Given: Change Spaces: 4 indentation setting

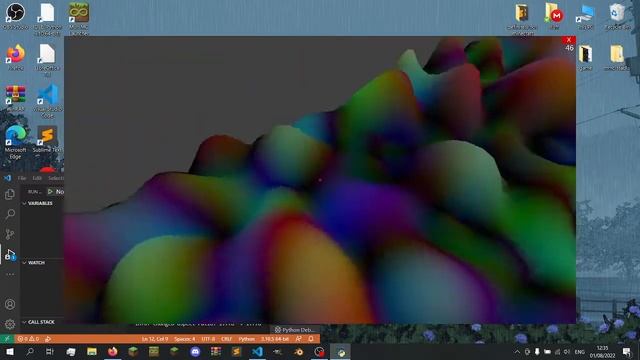Looking at the screenshot, I should (x=184, y=339).
